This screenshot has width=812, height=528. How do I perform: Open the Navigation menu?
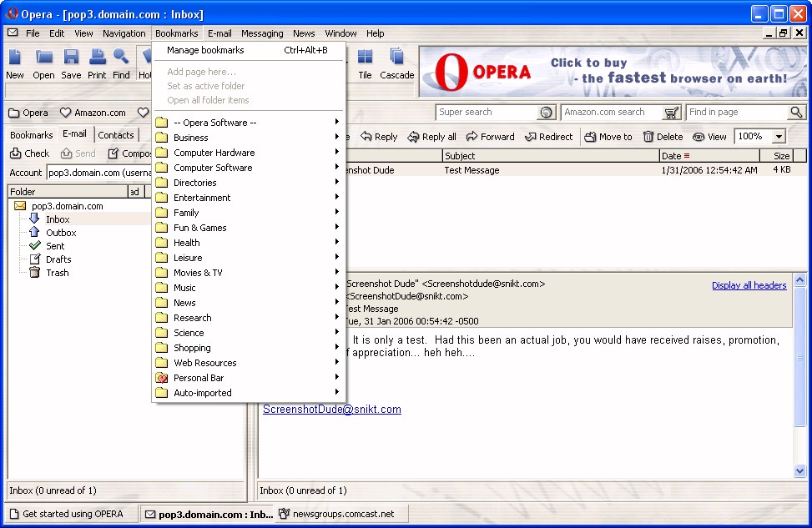[124, 33]
